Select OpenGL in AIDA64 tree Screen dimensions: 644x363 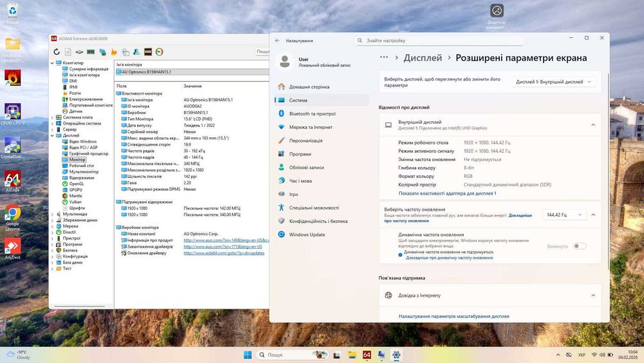(77, 184)
